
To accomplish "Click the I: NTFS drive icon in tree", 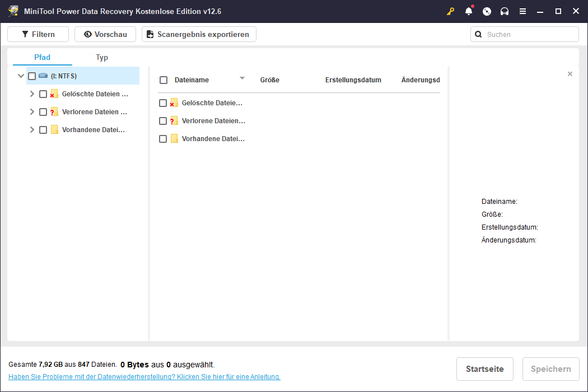I will click(43, 76).
